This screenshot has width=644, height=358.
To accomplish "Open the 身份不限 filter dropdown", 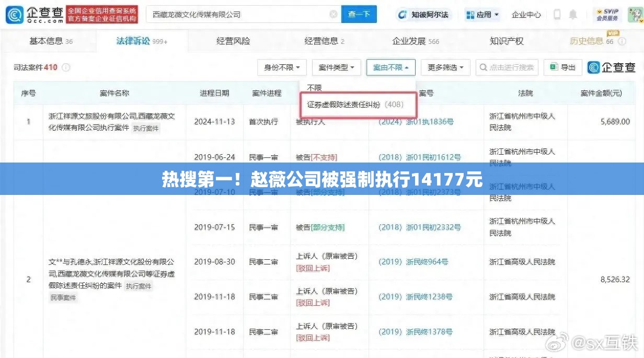I will pyautogui.click(x=282, y=67).
